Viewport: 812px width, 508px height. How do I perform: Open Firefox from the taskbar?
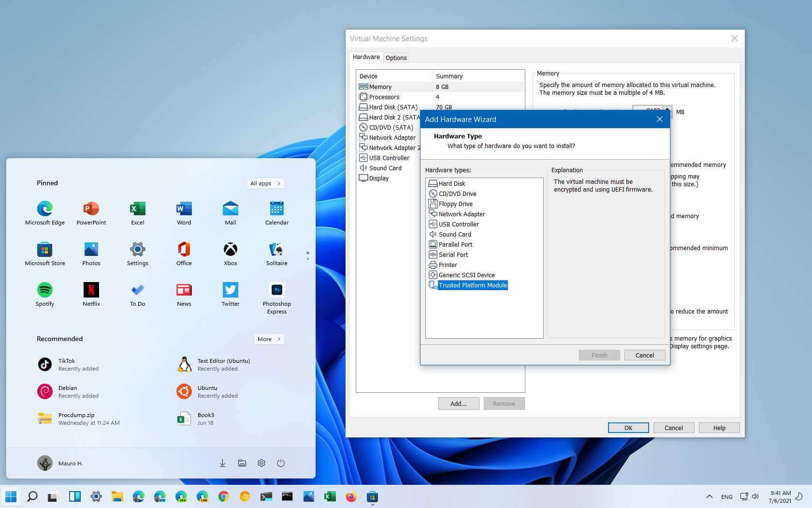351,496
